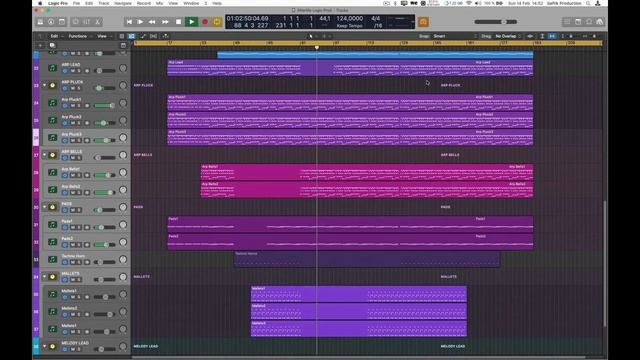
Task: Click the green Play button
Action: (x=191, y=22)
